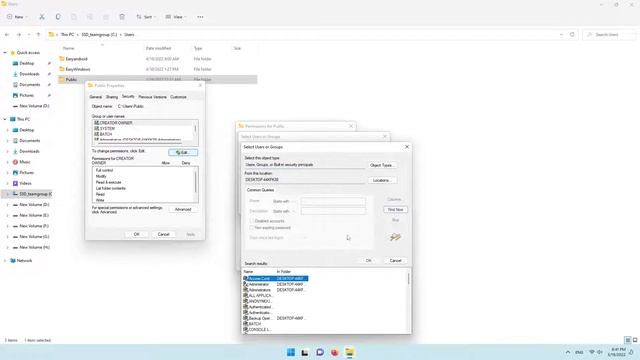
Task: Open Downloads under Quick access
Action: coord(29,74)
